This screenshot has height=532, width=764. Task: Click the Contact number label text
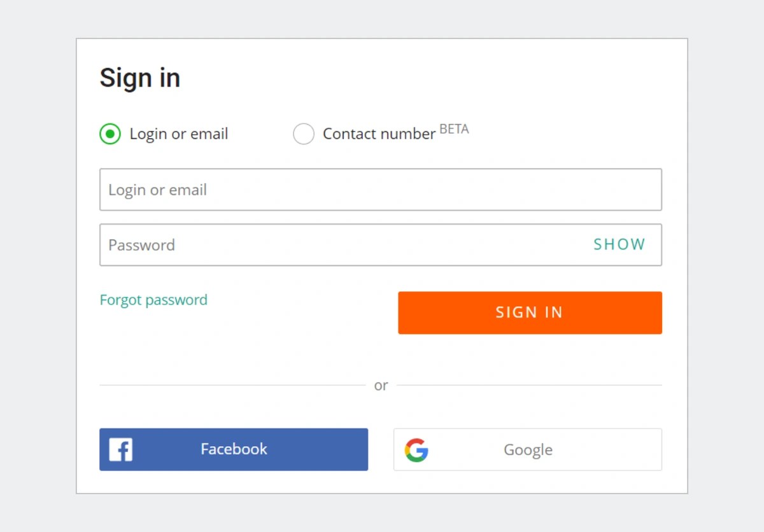(379, 134)
